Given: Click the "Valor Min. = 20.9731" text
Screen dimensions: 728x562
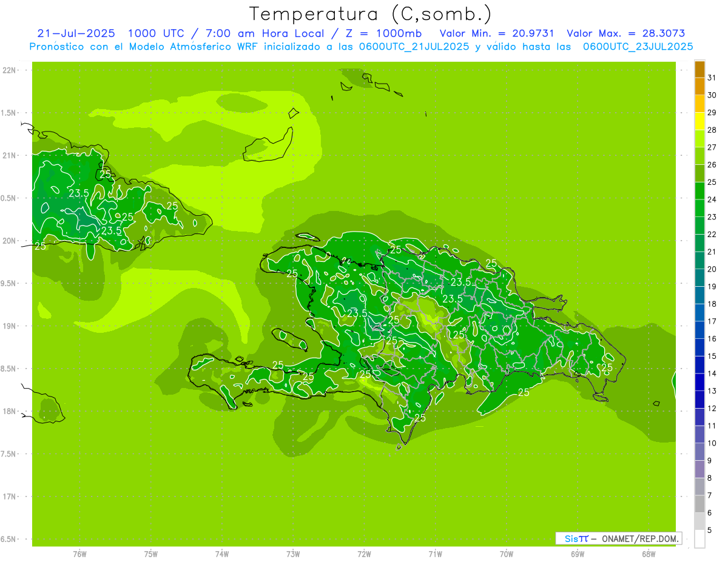Looking at the screenshot, I should 497,33.
